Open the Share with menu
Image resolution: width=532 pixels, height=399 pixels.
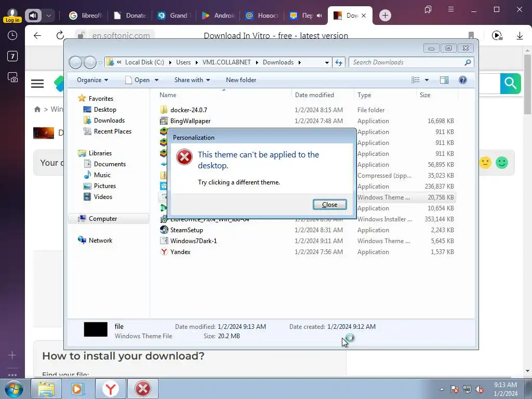(192, 80)
